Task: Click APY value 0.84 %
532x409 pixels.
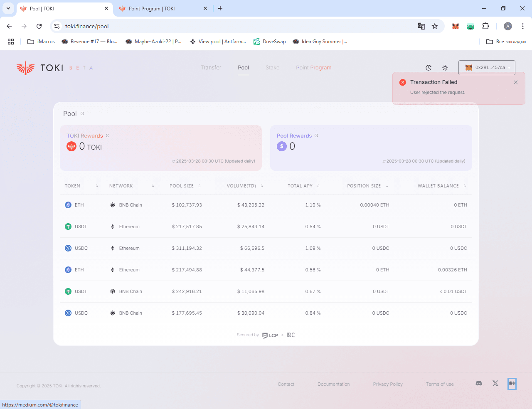Action: tap(313, 313)
